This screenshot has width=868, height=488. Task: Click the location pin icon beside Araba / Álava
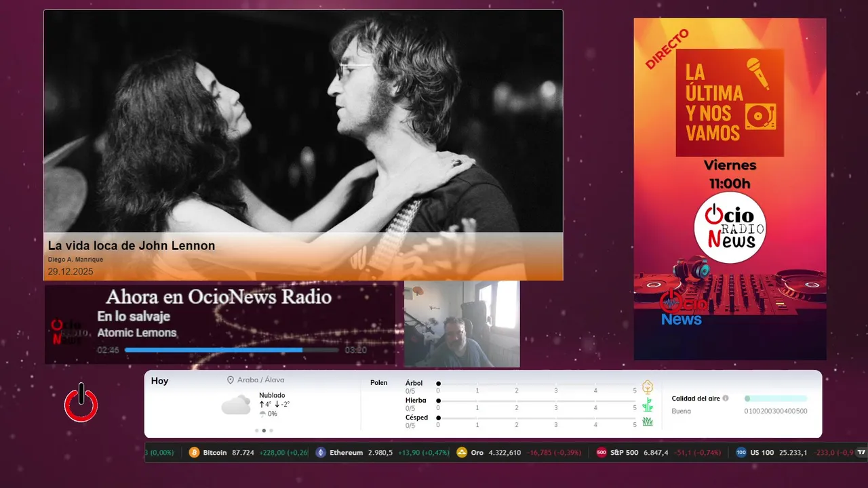231,380
